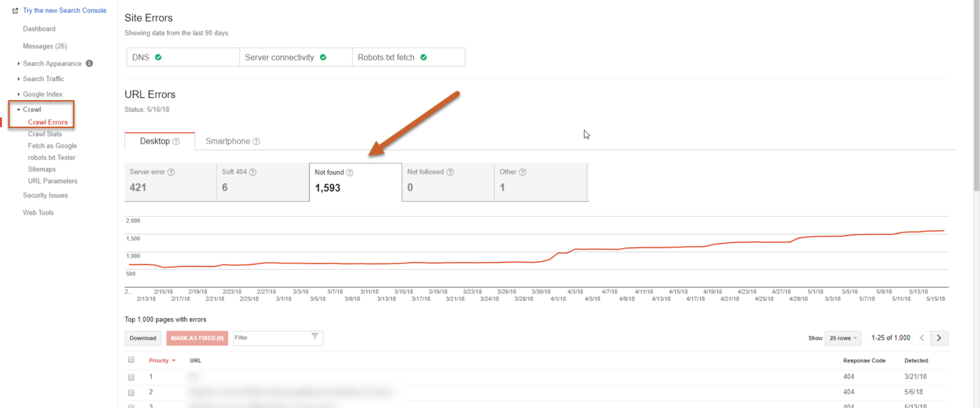Expand the Google Index section
Screen dimensions: 980x408
[42, 95]
